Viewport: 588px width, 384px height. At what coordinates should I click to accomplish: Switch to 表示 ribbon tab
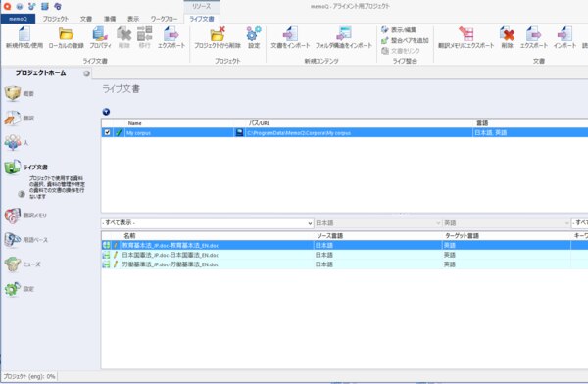(x=133, y=19)
